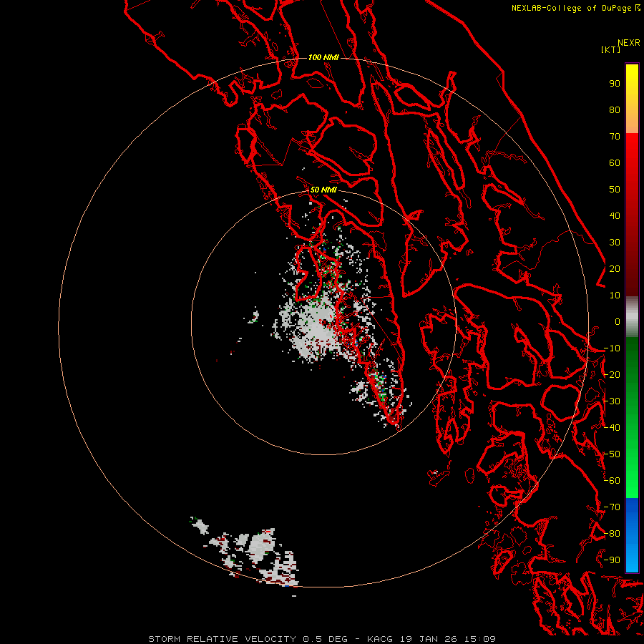The image size is (644, 644).
Task: Select the positive 90 scale label
Action: tap(615, 84)
